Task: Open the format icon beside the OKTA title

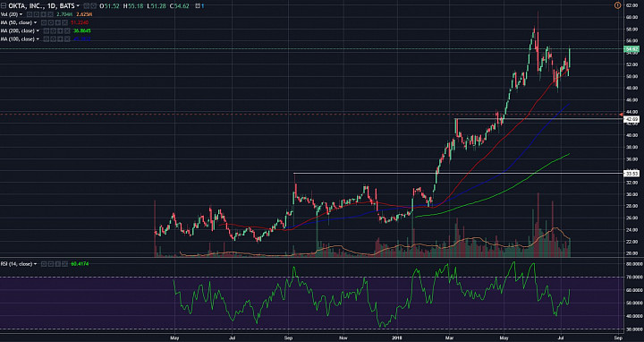Action: tap(94, 5)
